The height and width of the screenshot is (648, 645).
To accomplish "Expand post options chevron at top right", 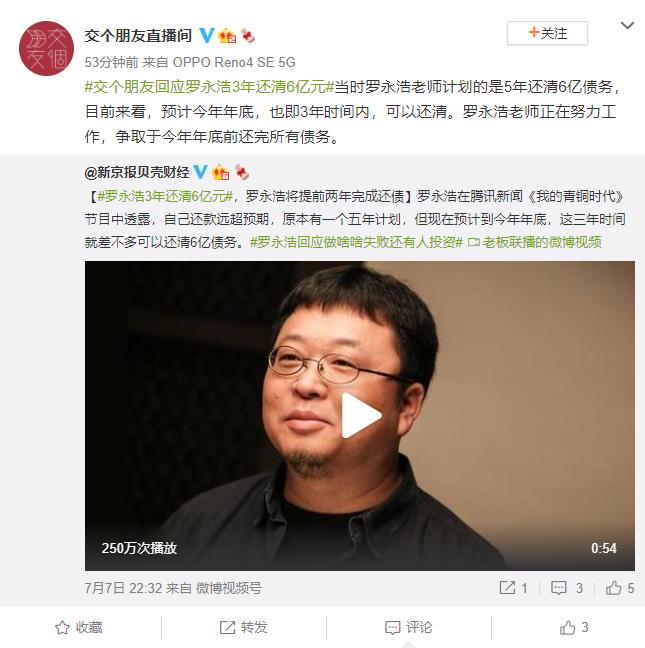I will pyautogui.click(x=627, y=26).
